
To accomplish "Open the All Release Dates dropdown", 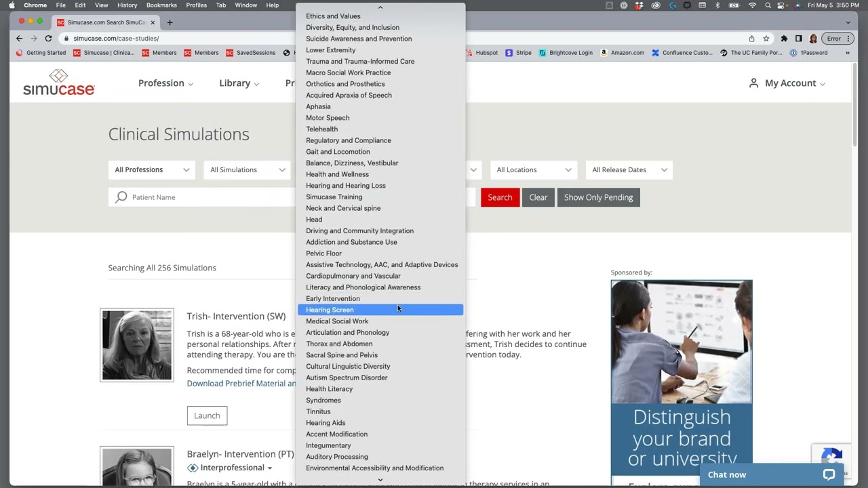I will point(629,169).
